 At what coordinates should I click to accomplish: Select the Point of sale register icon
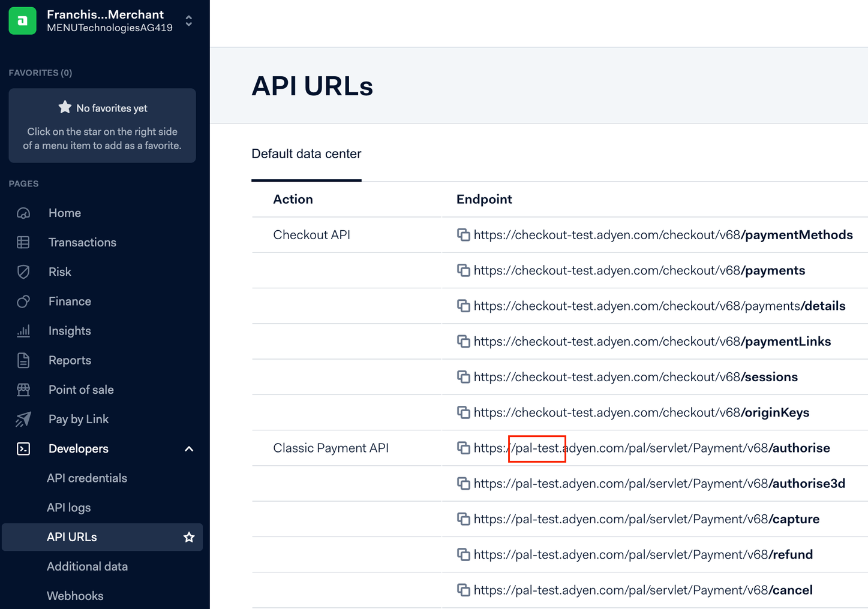[23, 389]
